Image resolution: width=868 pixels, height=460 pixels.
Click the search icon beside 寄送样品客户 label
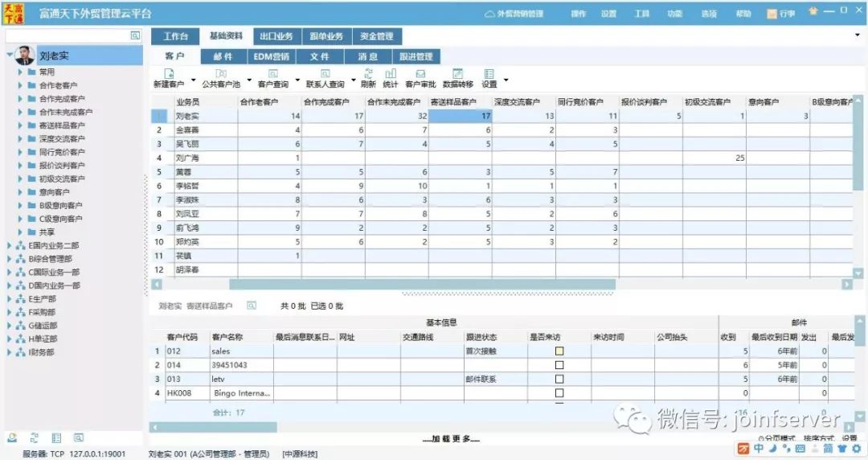tap(252, 306)
